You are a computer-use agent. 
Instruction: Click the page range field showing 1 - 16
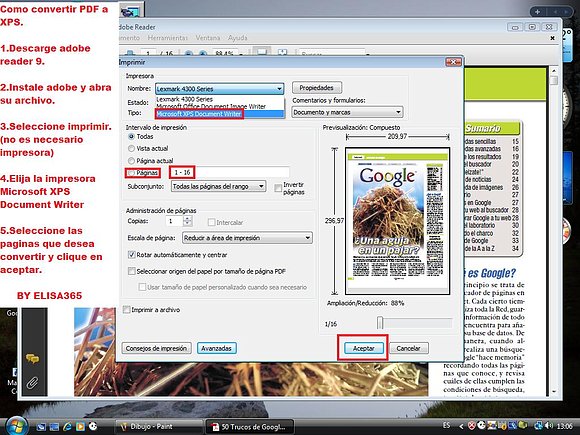pos(229,172)
